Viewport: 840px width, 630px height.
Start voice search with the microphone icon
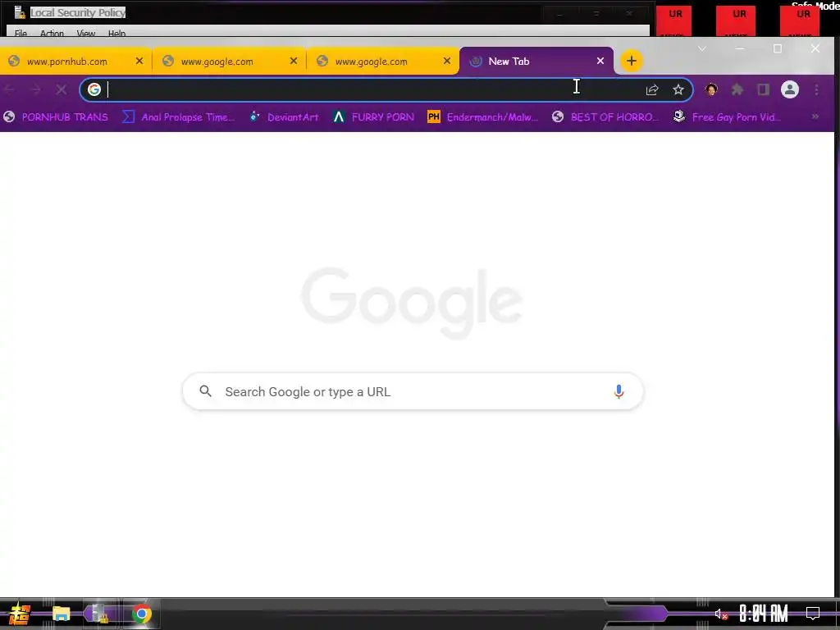619,391
